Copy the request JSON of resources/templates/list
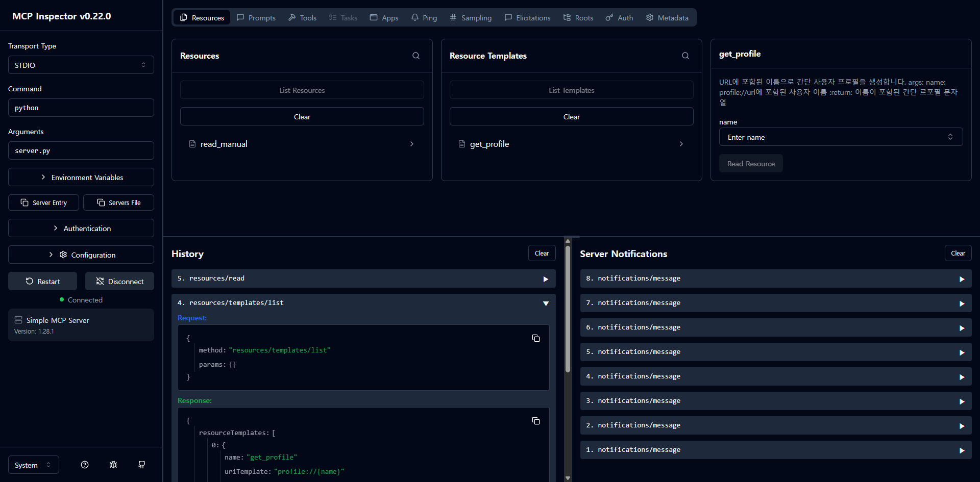 tap(536, 338)
